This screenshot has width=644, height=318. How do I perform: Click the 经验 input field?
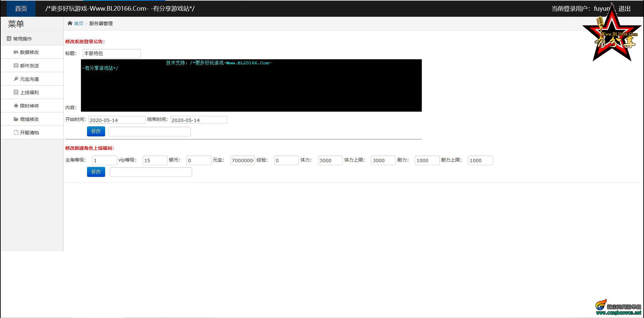tap(286, 160)
